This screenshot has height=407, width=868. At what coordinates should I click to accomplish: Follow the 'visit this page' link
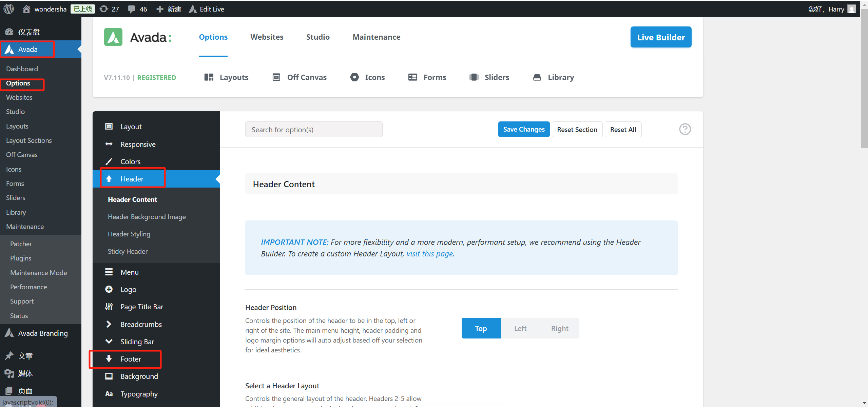tap(429, 254)
